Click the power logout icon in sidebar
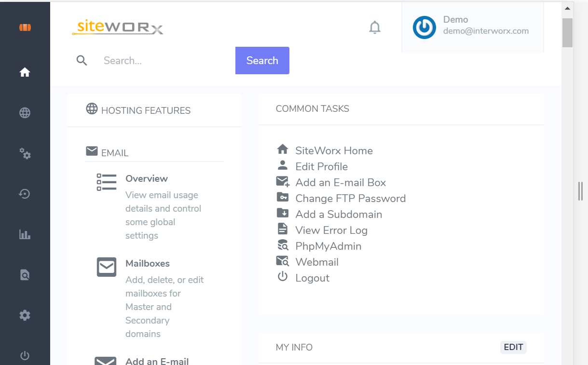The height and width of the screenshot is (365, 588). (x=25, y=356)
